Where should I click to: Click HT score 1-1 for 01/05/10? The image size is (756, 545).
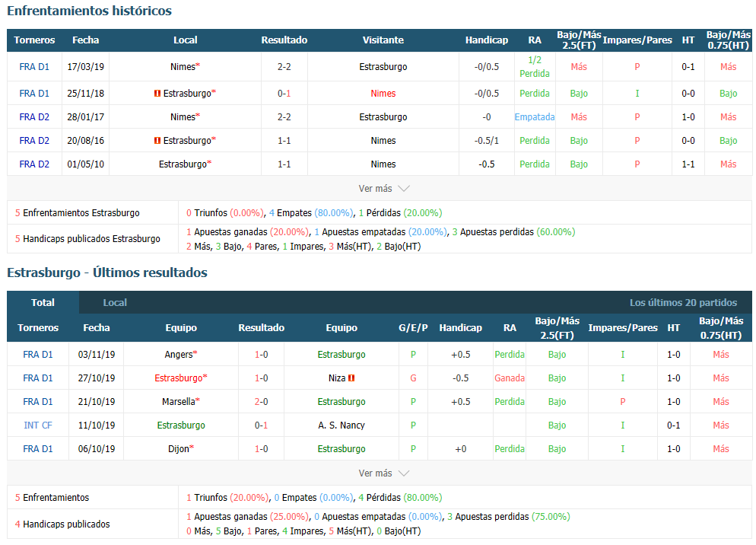pos(688,164)
